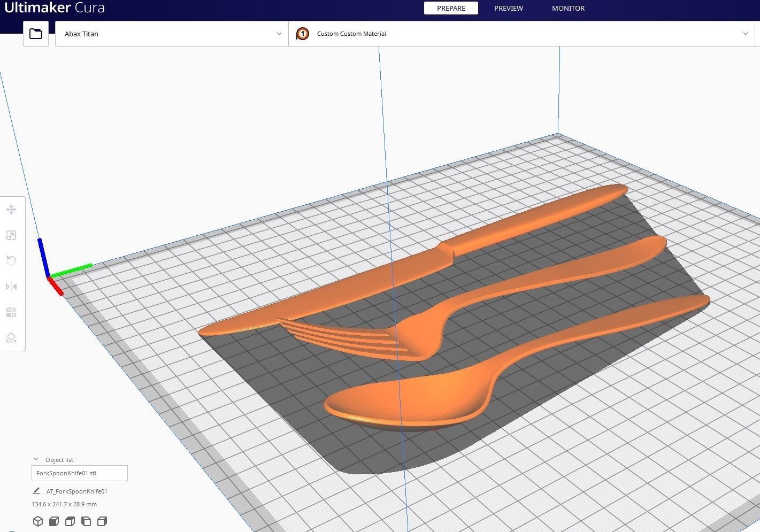Switch to the MONITOR stage

pyautogui.click(x=568, y=8)
